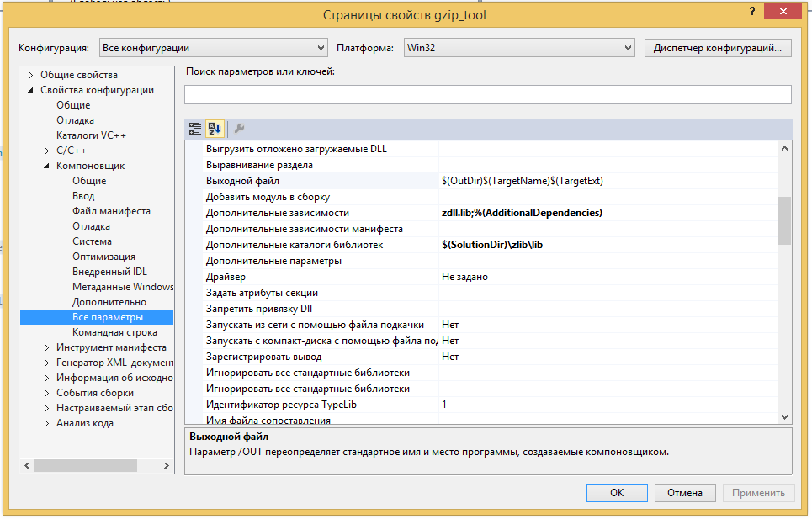Expand Общие свойства tree node

(x=30, y=75)
